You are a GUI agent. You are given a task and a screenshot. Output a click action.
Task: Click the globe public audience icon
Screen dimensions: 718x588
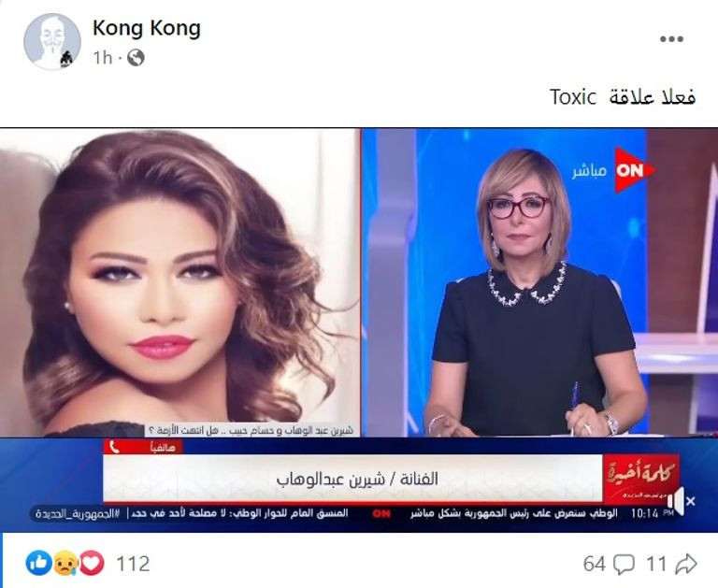tap(136, 58)
